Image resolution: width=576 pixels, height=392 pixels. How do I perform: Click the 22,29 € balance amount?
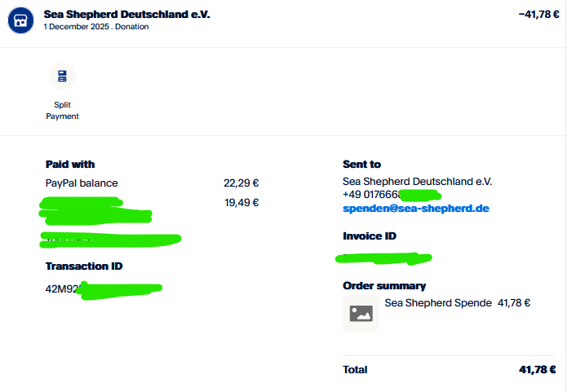click(x=241, y=183)
